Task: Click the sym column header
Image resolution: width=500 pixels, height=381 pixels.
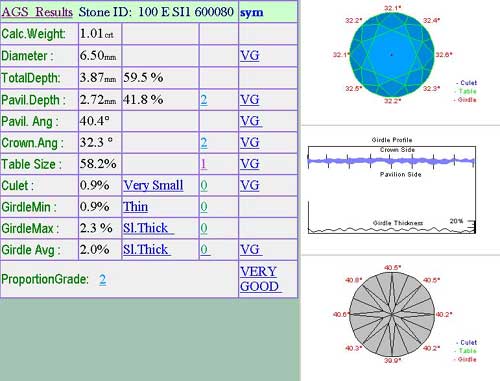Action: click(x=252, y=13)
